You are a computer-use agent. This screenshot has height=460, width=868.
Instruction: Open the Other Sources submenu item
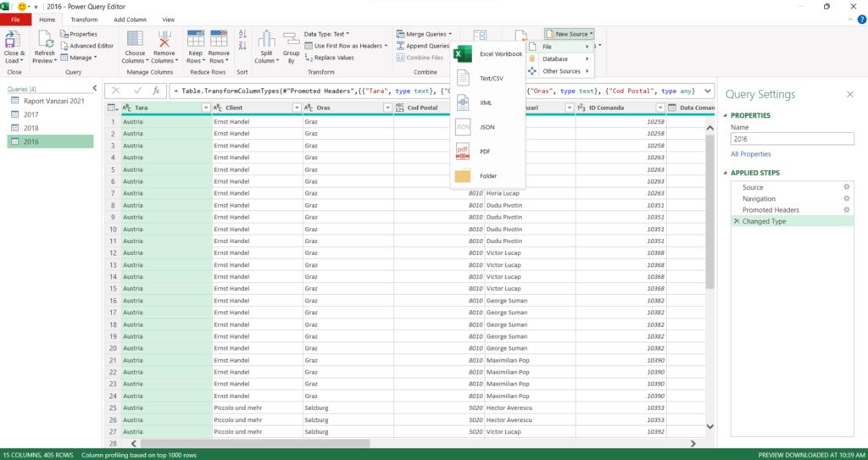click(x=559, y=71)
